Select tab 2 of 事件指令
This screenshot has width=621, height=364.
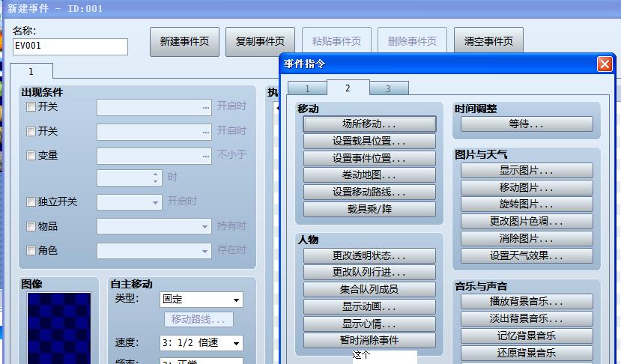348,88
